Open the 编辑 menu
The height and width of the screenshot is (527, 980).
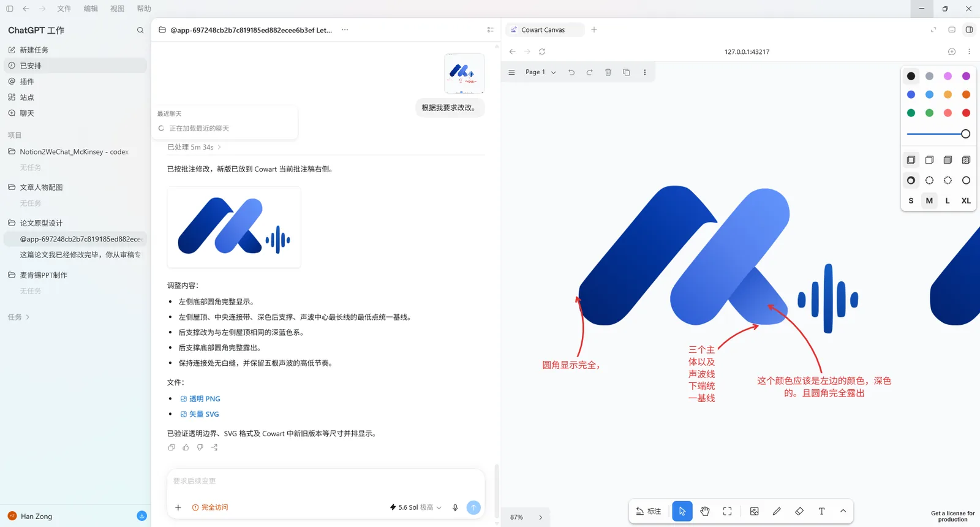point(91,9)
